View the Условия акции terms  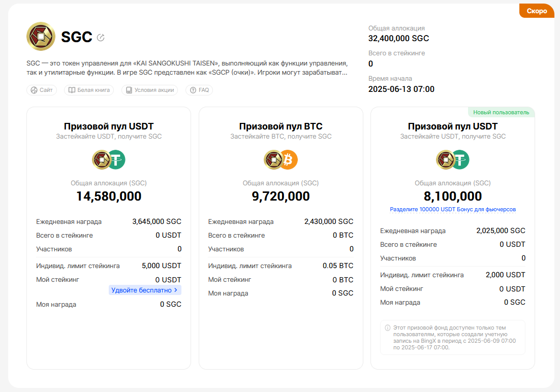click(150, 90)
